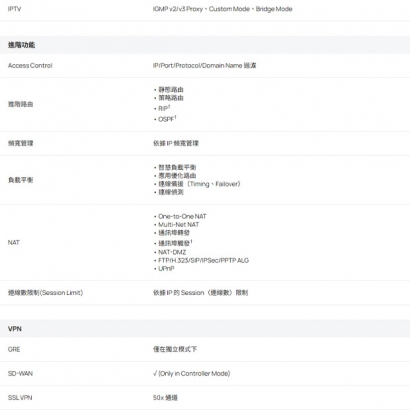410x410 pixels.
Task: Click the '應用優化路由' bullet item
Action: coord(177,175)
